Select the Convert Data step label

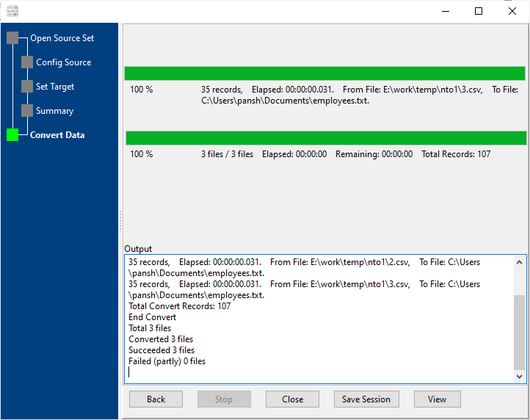click(57, 135)
